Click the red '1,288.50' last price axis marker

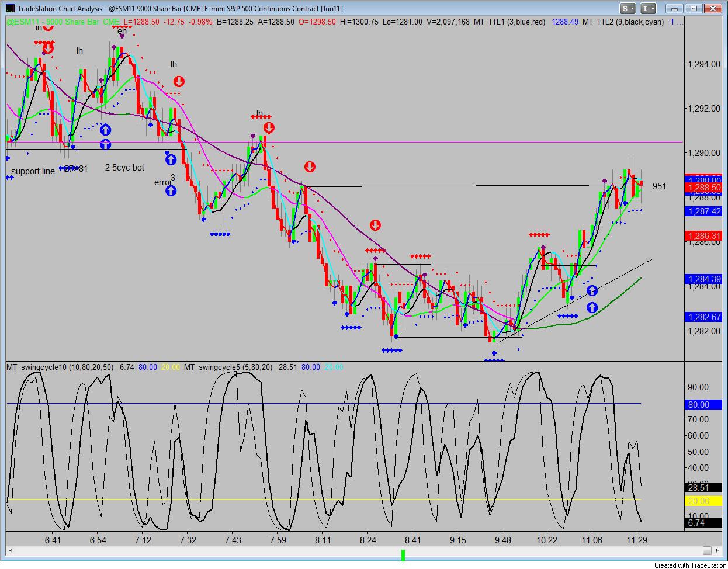704,188
